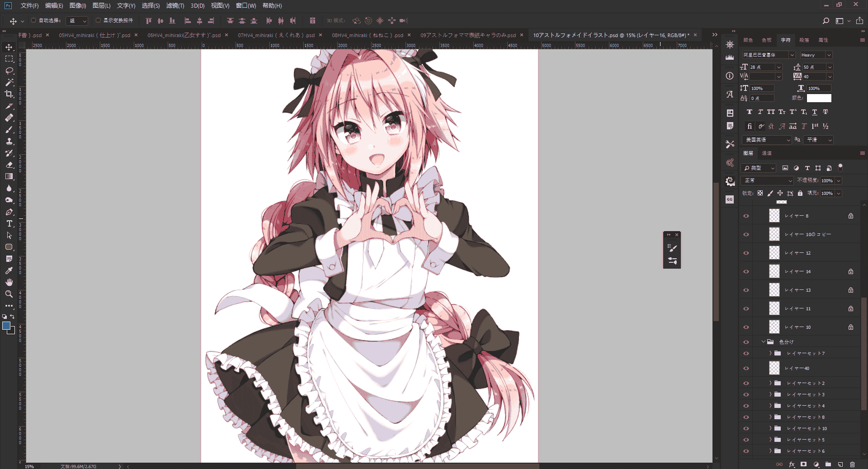This screenshot has height=469, width=868.
Task: Select the Horizontal Type tool
Action: (9, 223)
